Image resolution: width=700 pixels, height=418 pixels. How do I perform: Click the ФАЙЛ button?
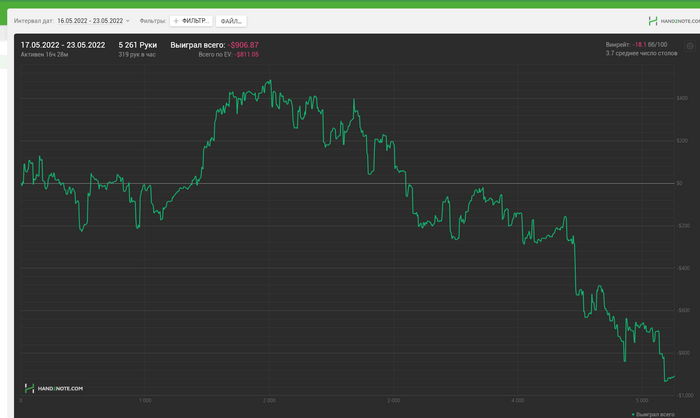[231, 20]
